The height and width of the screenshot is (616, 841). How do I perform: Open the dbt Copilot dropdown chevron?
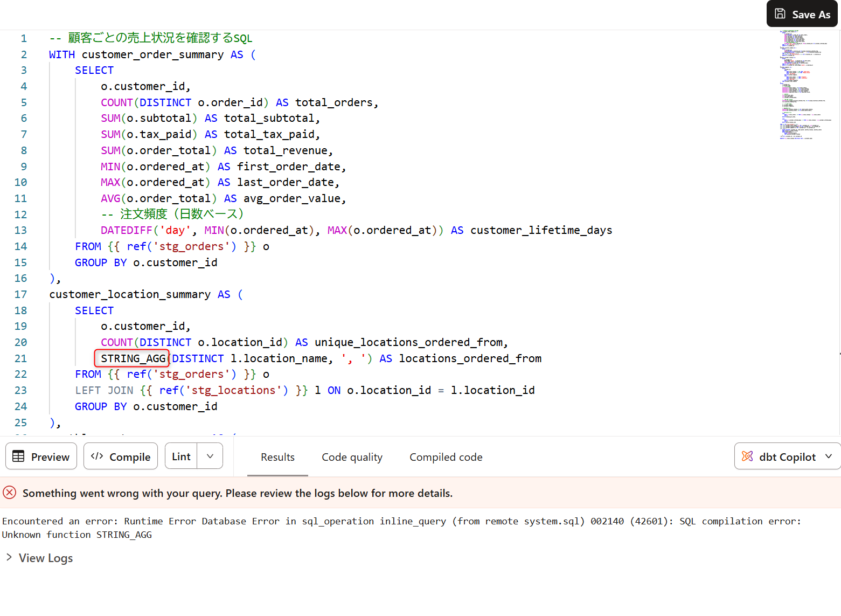click(x=829, y=456)
